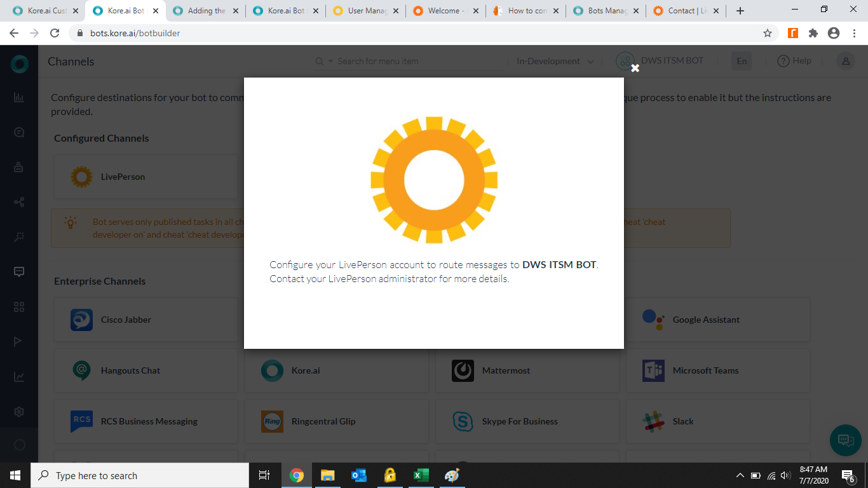The height and width of the screenshot is (488, 868).
Task: Click the play/run icon in sidebar
Action: pos(18,342)
